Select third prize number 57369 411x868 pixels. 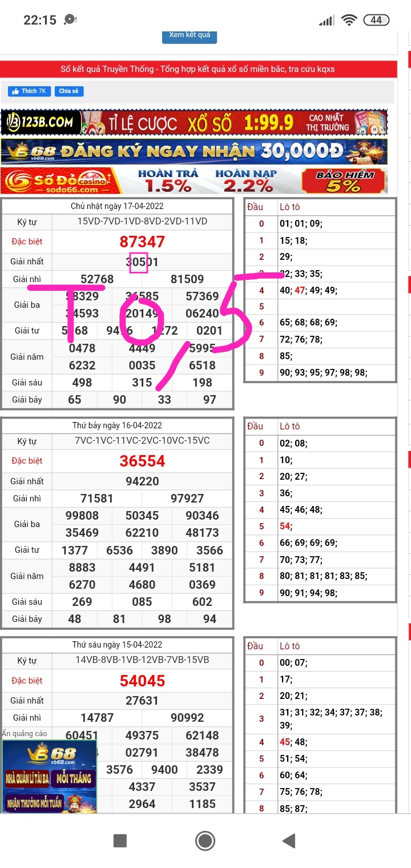coord(203,296)
